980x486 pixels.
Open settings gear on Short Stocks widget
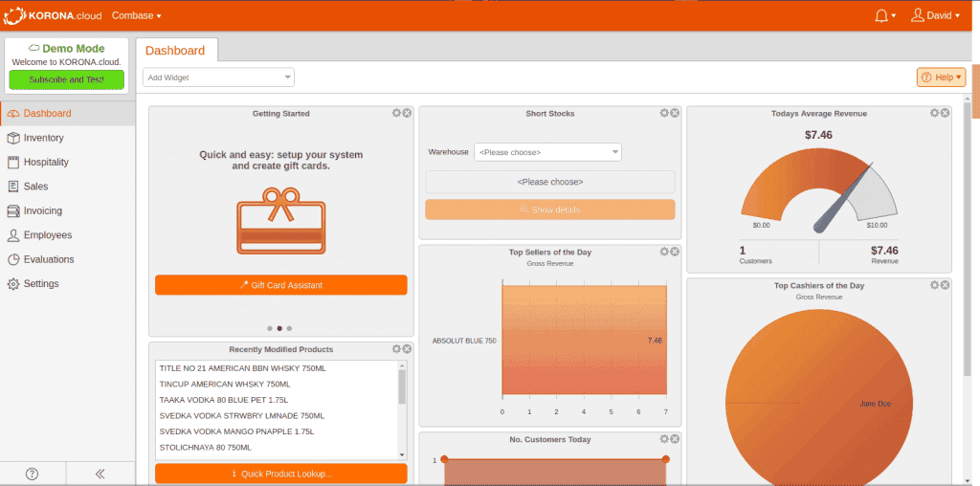click(x=664, y=113)
